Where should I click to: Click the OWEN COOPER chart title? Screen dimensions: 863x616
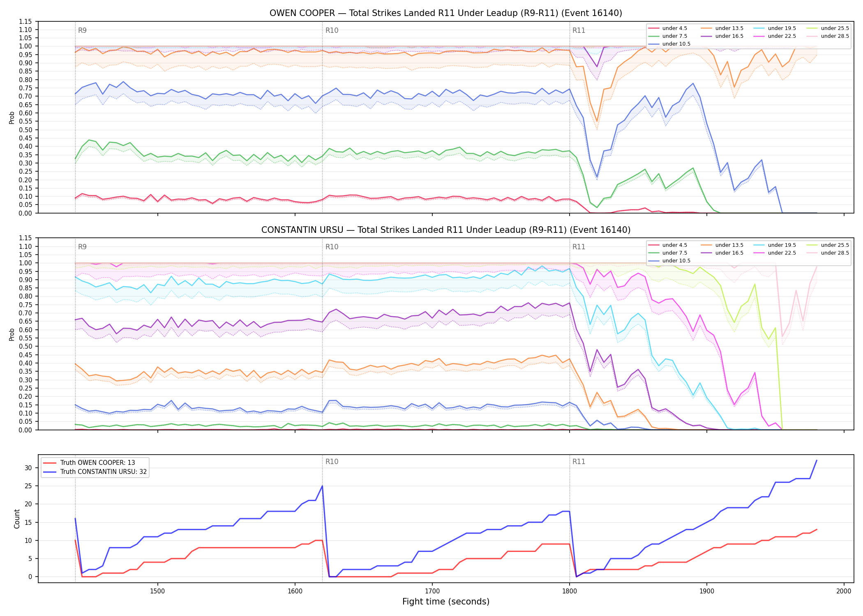coord(446,13)
